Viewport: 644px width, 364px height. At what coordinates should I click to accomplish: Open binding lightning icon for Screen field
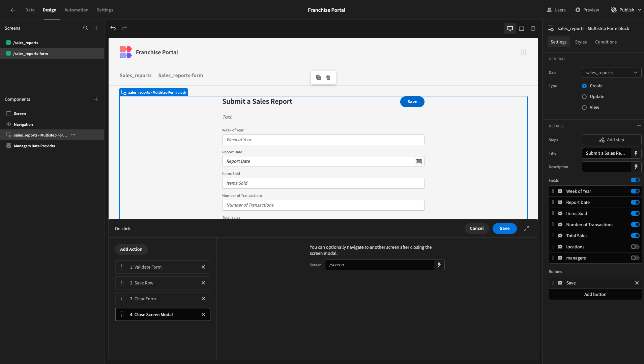point(439,265)
